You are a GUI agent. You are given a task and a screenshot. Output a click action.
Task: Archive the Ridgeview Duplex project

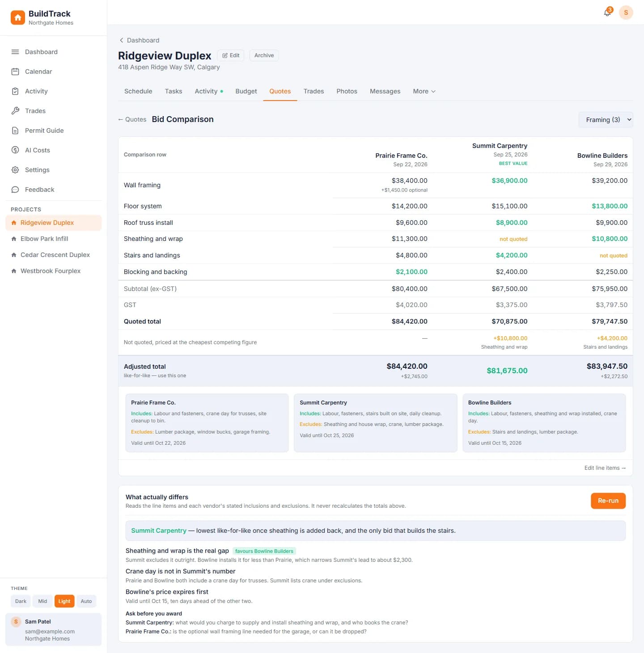264,55
